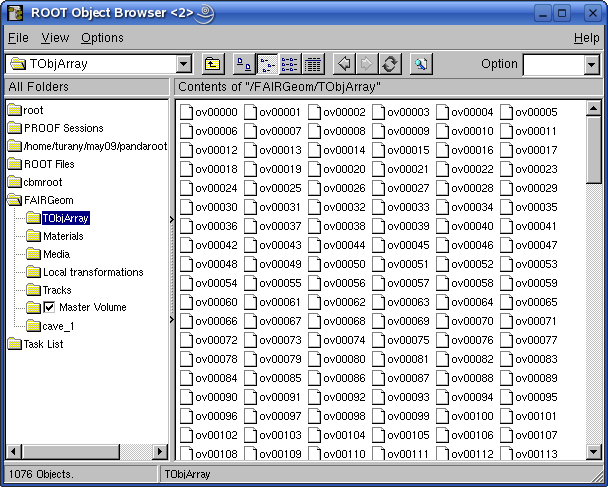
Task: Collapse the FAIRGeom folder
Action: pos(15,200)
